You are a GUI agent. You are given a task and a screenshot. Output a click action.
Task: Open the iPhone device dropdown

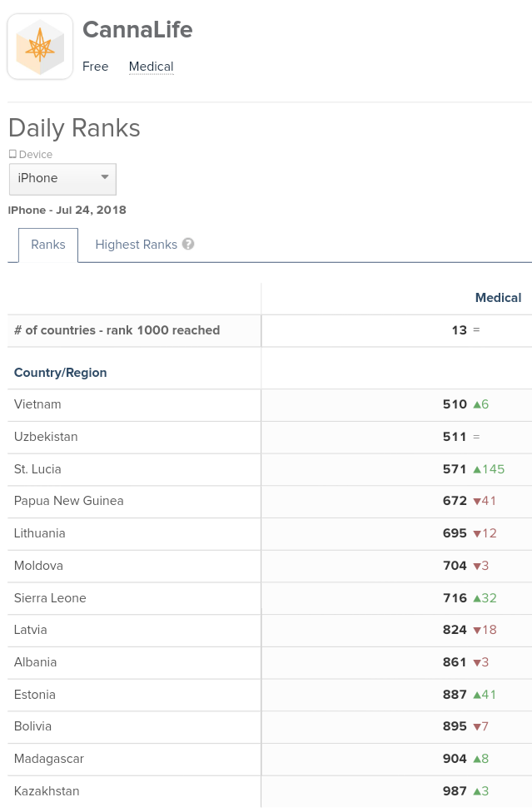[x=62, y=178]
